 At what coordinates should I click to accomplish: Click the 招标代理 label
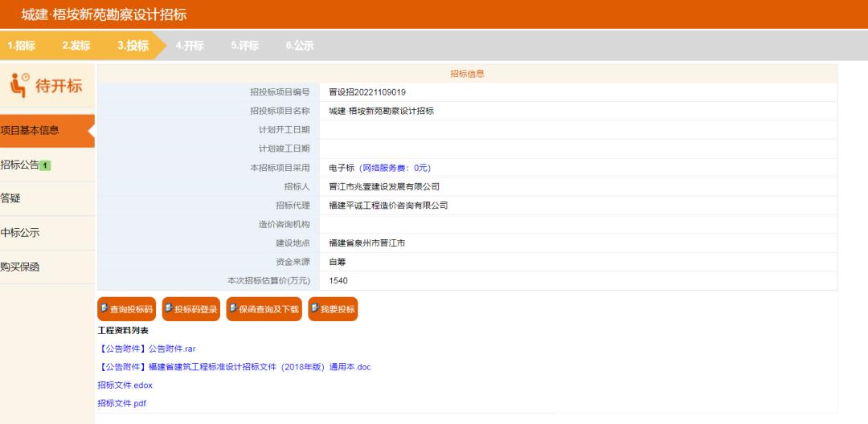click(293, 206)
